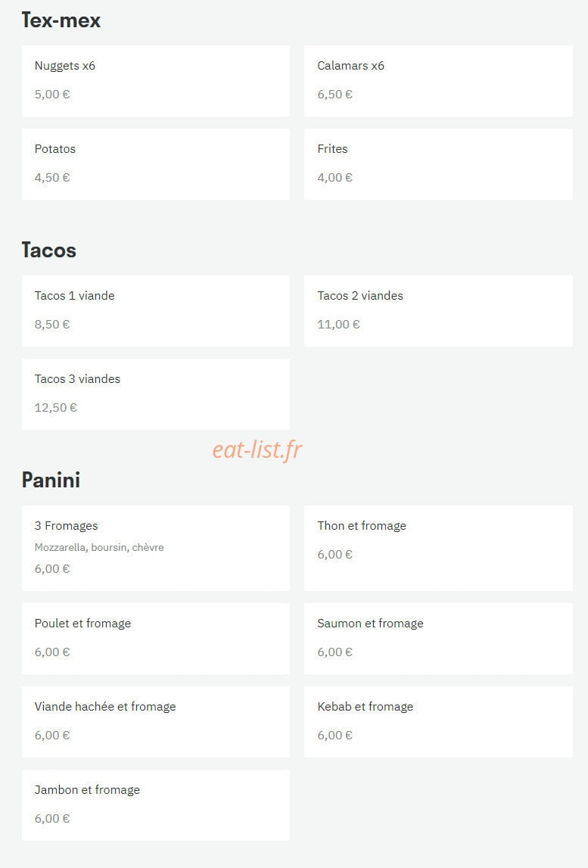Open the Potatos item card
588x868 pixels.
pos(156,164)
